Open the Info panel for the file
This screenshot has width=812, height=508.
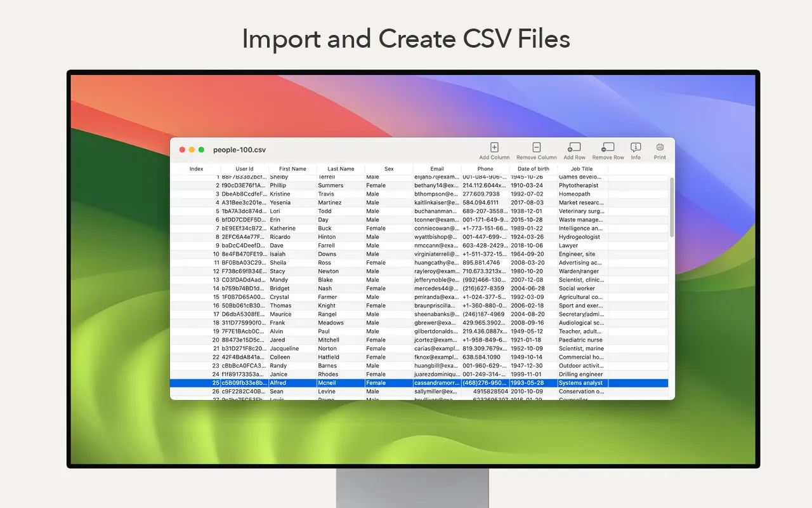(636, 149)
